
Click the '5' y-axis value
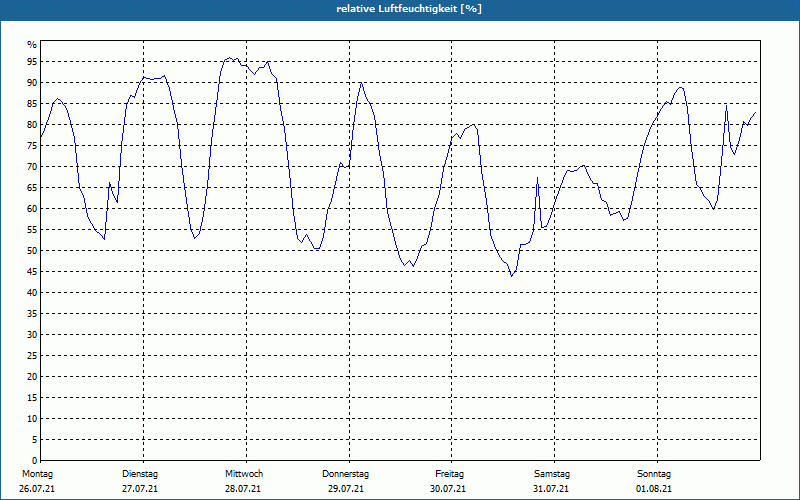pyautogui.click(x=35, y=440)
